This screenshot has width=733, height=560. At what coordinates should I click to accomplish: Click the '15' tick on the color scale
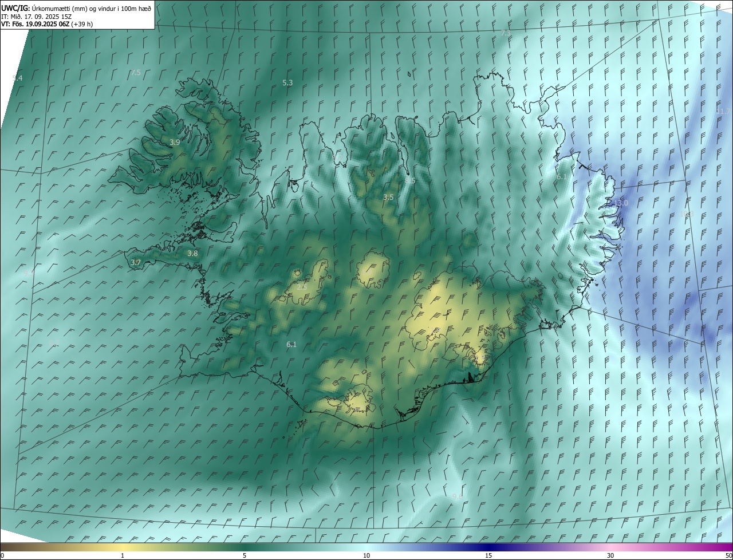pos(488,555)
